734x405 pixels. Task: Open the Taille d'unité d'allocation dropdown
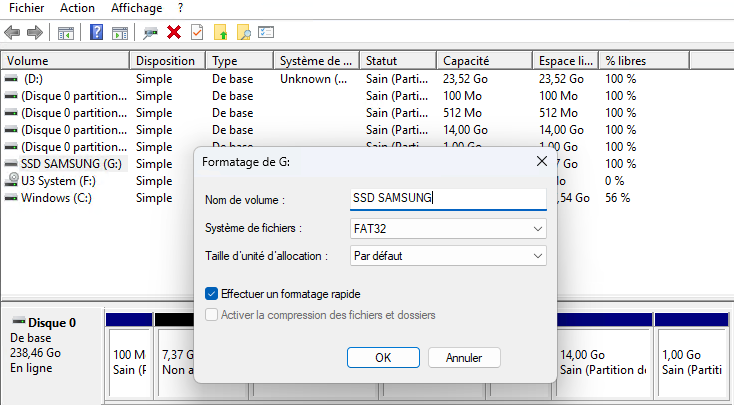(x=448, y=256)
